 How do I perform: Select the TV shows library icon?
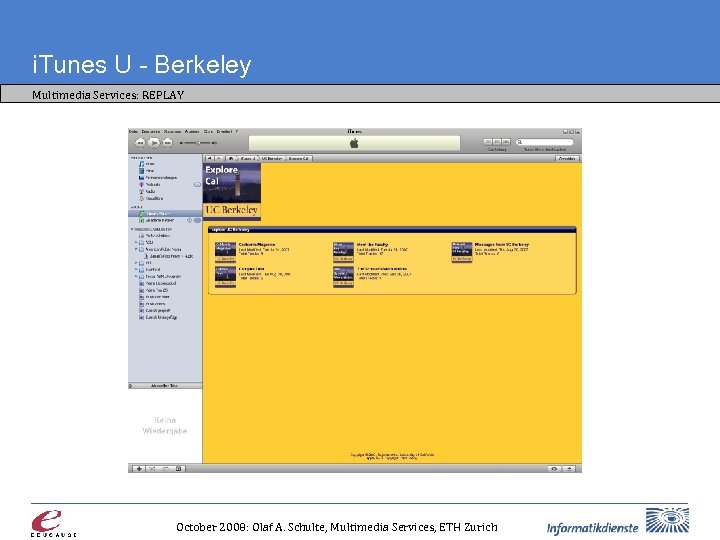[141, 178]
